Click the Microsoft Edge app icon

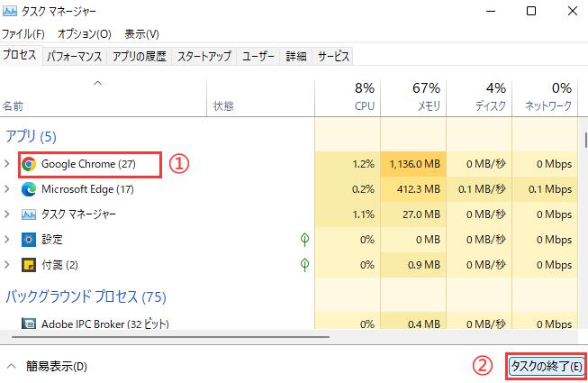(x=29, y=189)
